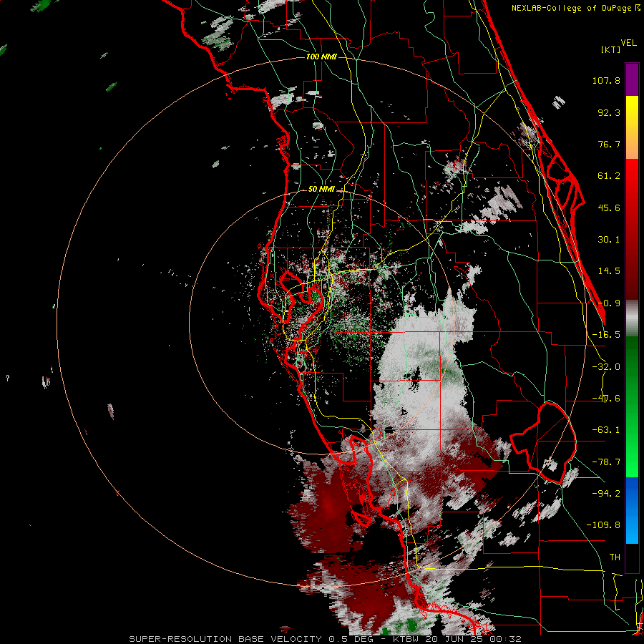Click the blue segment of the color bar

(632, 510)
